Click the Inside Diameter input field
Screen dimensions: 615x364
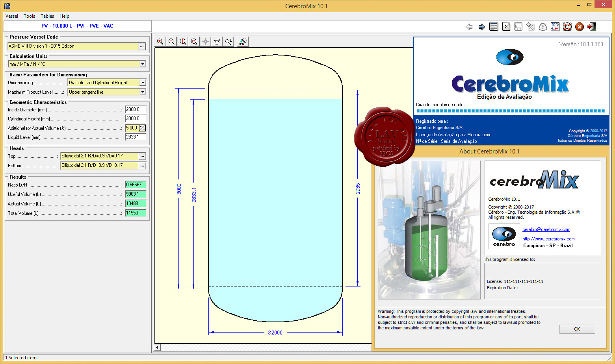pyautogui.click(x=136, y=109)
